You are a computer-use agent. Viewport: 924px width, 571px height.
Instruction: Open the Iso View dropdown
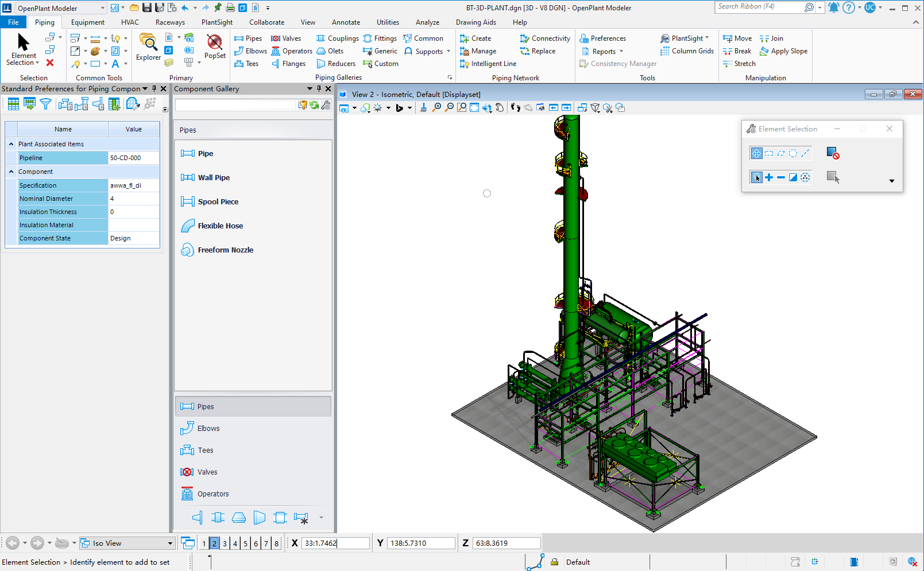170,543
